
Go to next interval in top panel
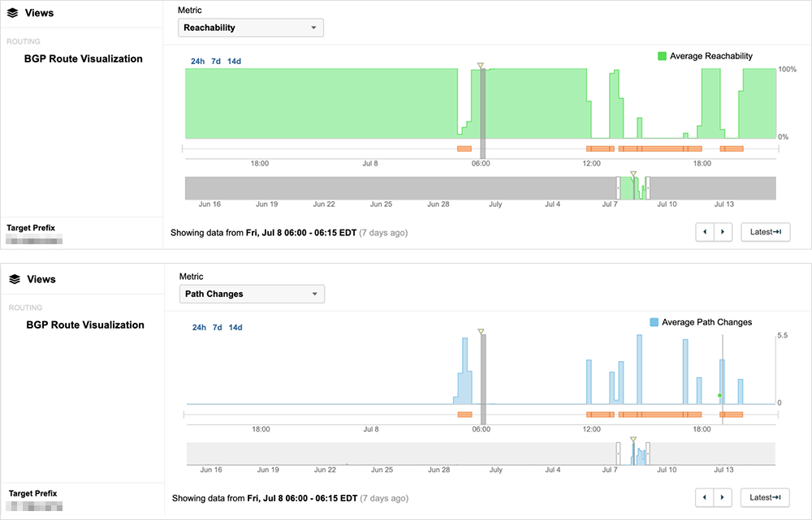point(723,232)
